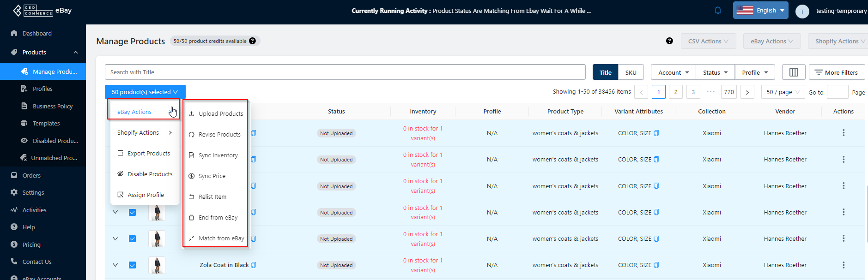Viewport: 868px width, 280px height.
Task: Uncheck the Zola Coat in Black checkbox
Action: [x=132, y=265]
